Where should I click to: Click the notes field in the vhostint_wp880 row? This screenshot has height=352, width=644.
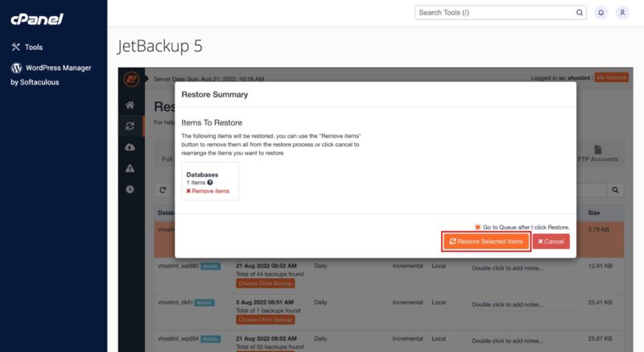525,268
